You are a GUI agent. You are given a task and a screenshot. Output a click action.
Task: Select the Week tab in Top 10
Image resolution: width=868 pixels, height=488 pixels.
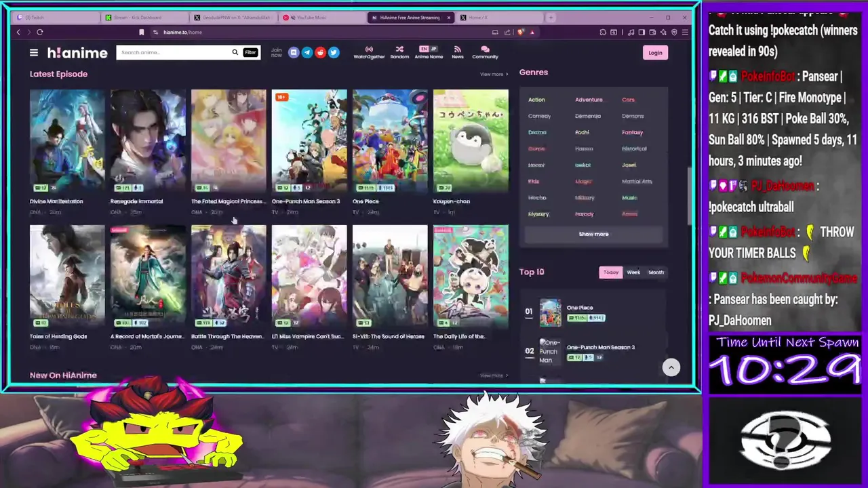pyautogui.click(x=633, y=272)
